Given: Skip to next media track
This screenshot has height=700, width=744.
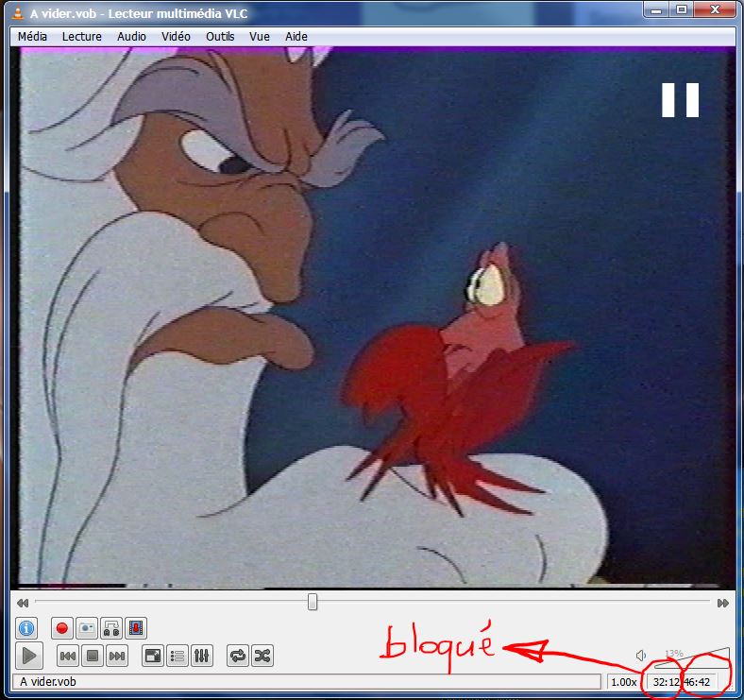Looking at the screenshot, I should (x=117, y=656).
